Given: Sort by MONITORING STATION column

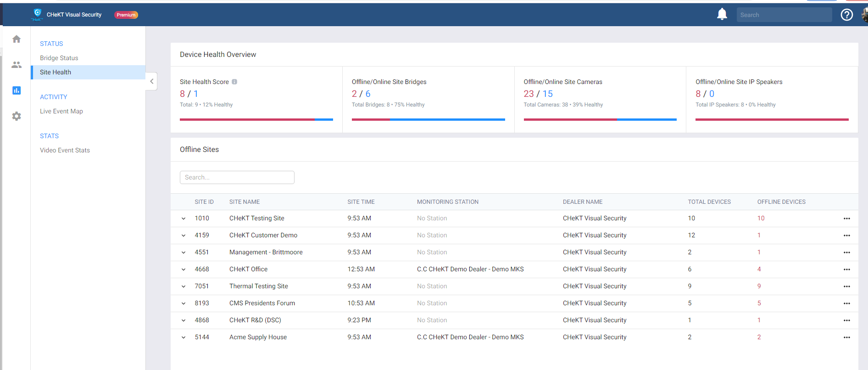Looking at the screenshot, I should tap(448, 202).
